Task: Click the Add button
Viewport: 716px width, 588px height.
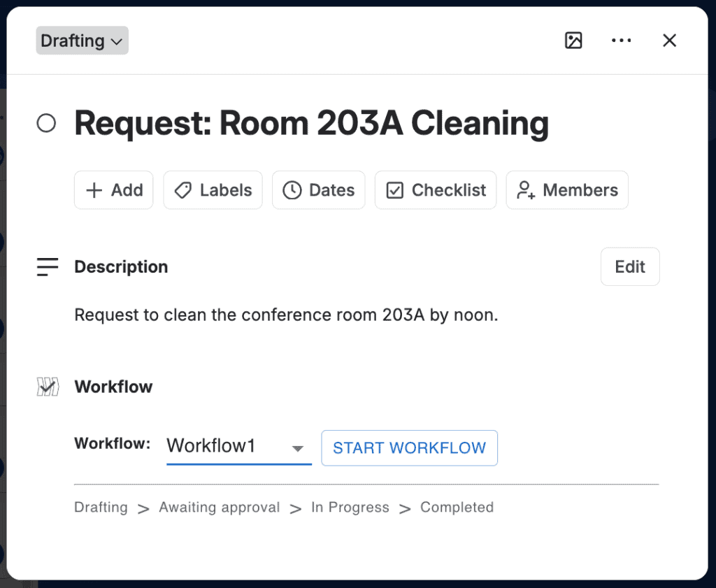Action: point(114,190)
